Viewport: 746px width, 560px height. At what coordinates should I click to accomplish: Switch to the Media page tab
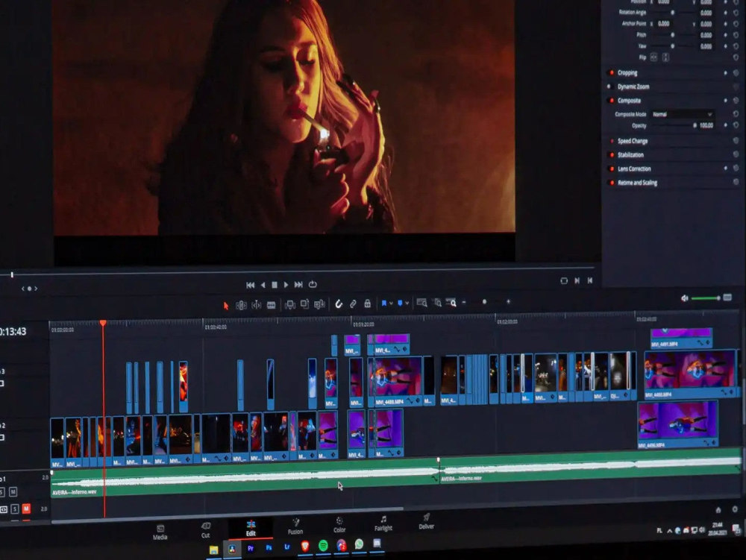[x=160, y=532]
